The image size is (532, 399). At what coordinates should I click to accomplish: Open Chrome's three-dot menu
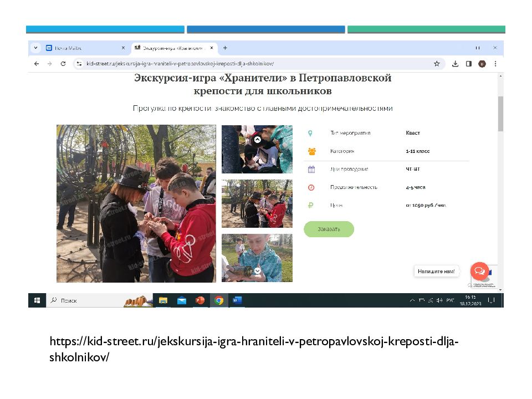(495, 64)
